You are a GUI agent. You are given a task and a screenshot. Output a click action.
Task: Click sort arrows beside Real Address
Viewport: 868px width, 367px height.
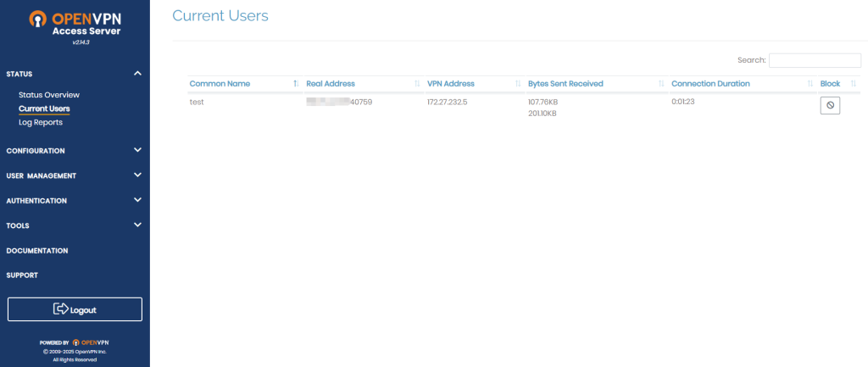tap(417, 84)
